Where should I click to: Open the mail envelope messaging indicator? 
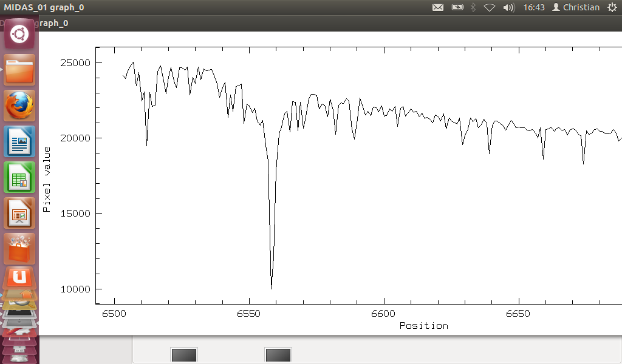pos(437,7)
